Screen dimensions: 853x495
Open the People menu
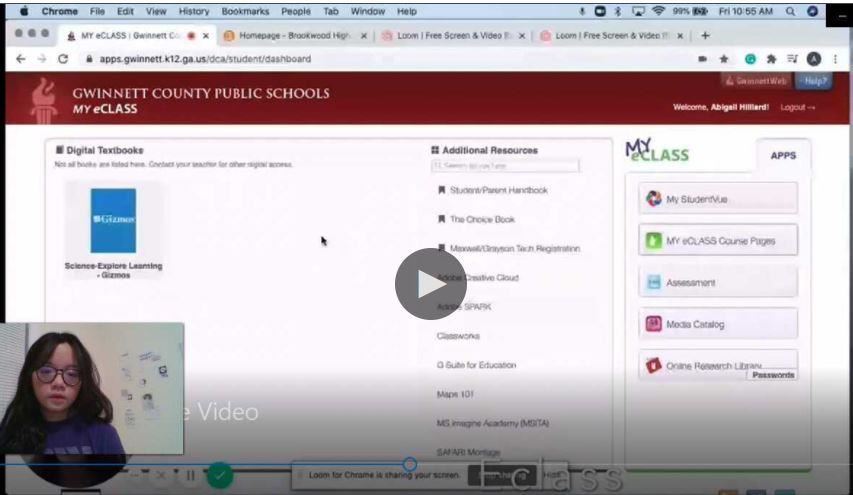point(296,11)
